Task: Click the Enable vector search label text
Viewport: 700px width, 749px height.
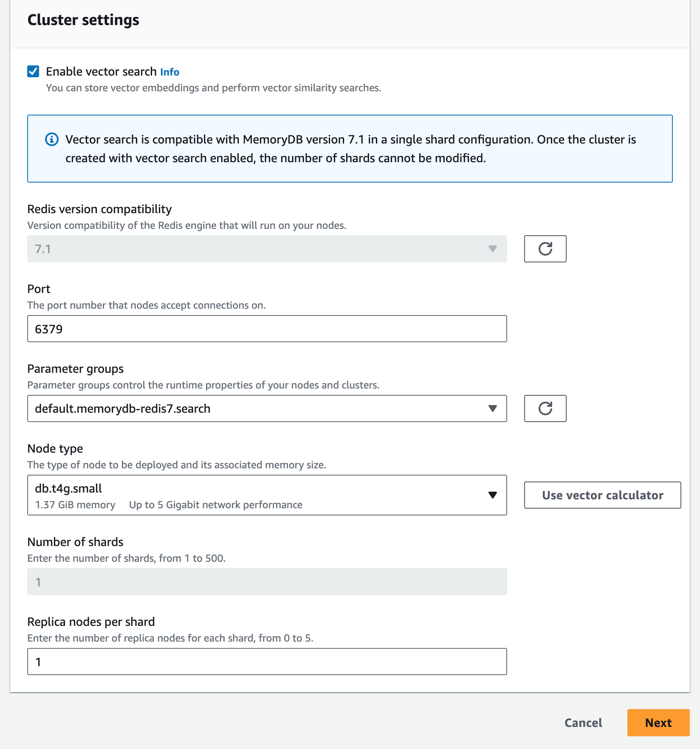Action: point(101,72)
